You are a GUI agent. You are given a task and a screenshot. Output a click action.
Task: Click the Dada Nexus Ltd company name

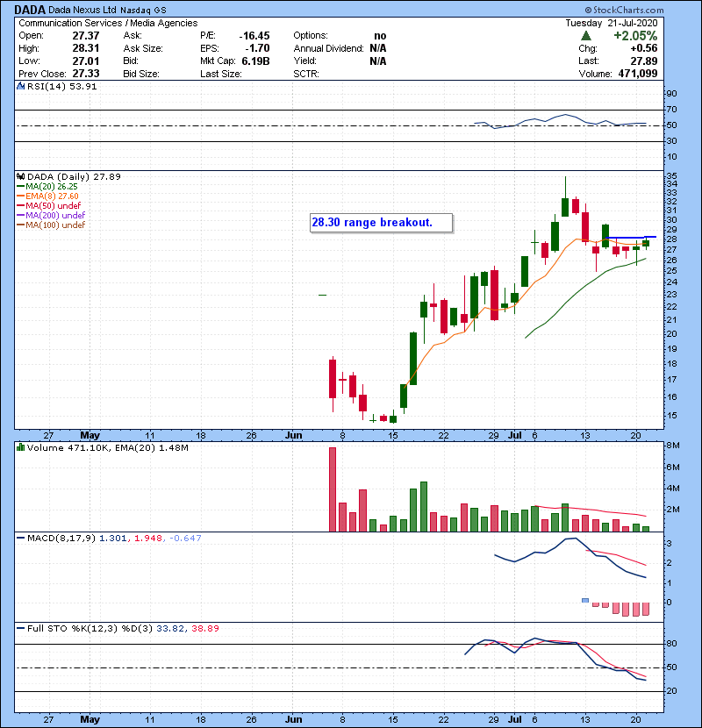coord(82,11)
